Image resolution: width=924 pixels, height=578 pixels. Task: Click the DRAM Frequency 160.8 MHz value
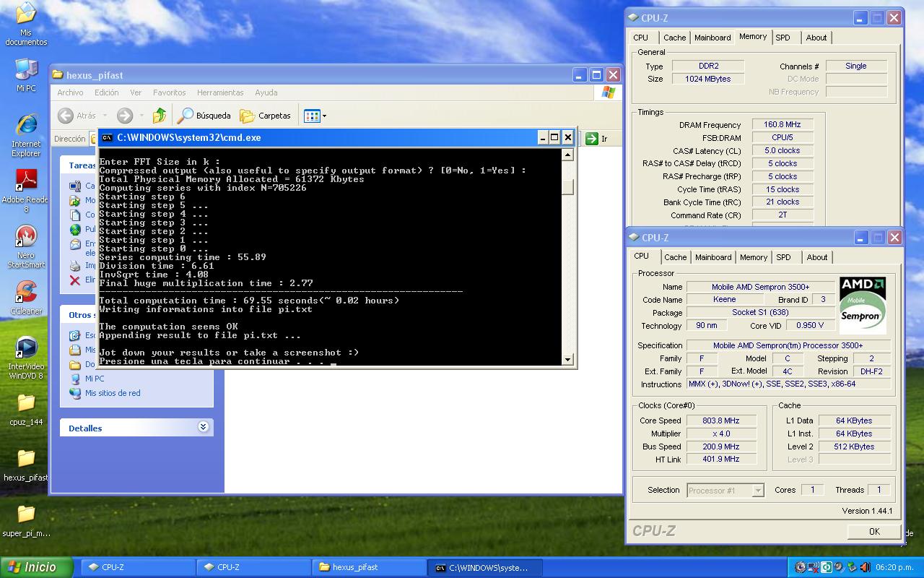click(x=783, y=125)
